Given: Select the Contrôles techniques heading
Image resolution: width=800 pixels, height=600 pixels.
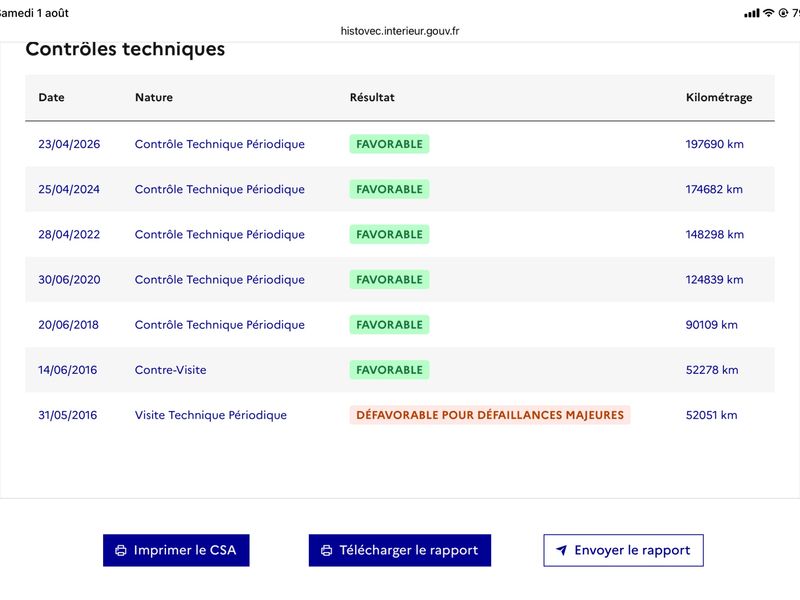Looking at the screenshot, I should pos(125,49).
